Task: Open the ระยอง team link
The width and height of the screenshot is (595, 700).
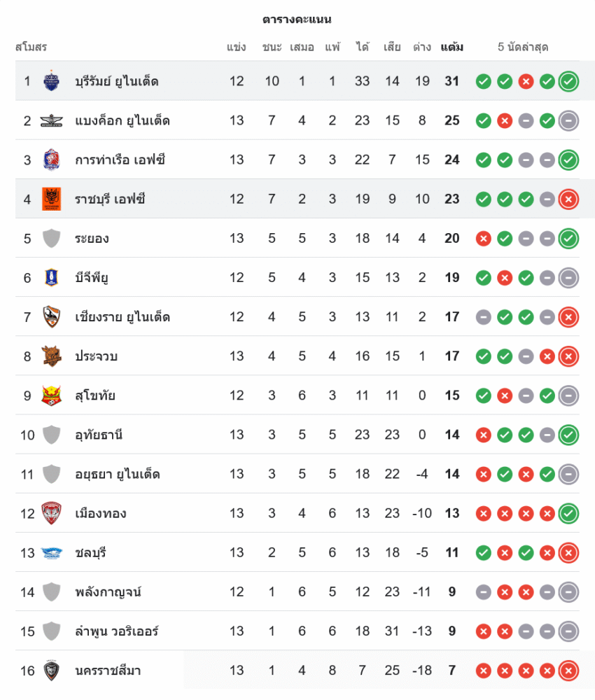Action: coord(92,239)
